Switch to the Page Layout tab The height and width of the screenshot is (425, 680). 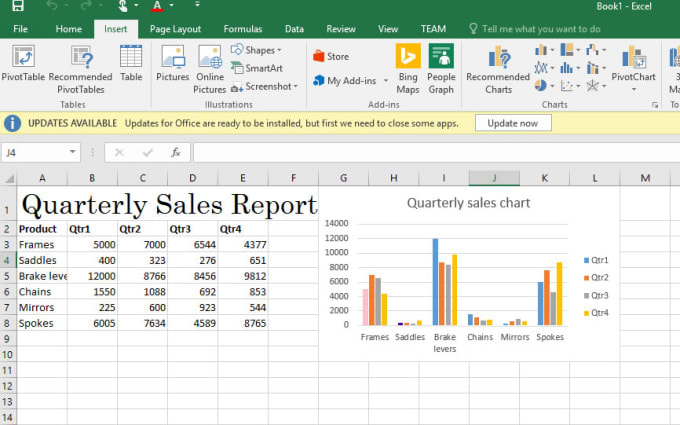pos(175,29)
